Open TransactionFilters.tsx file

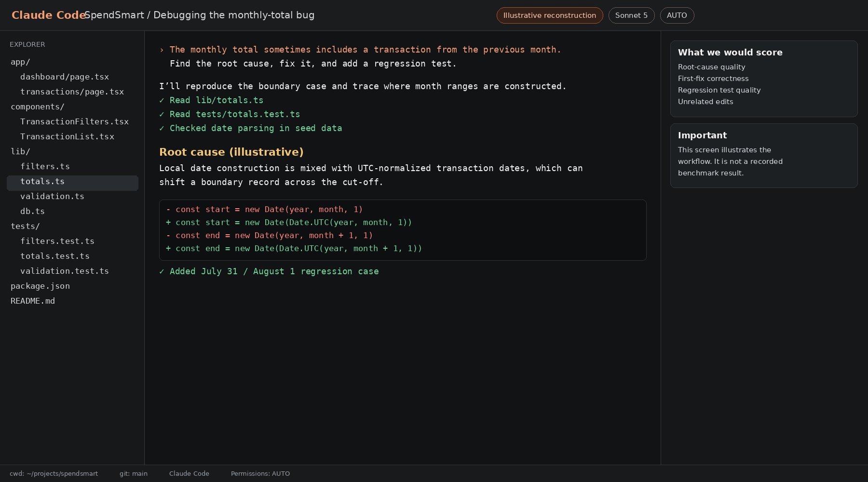pos(74,122)
